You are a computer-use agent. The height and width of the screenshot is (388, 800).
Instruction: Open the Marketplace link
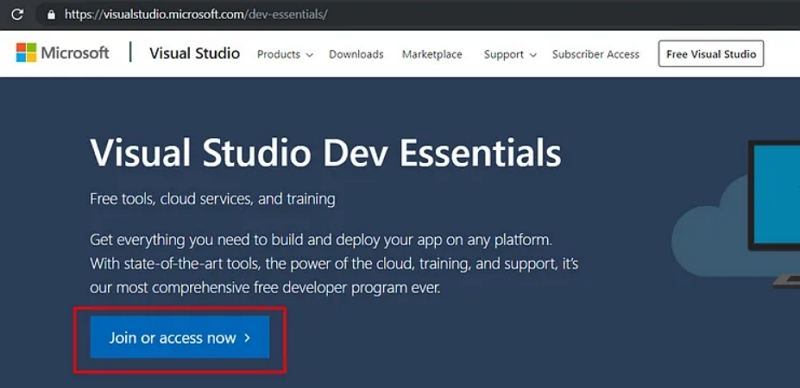[432, 54]
